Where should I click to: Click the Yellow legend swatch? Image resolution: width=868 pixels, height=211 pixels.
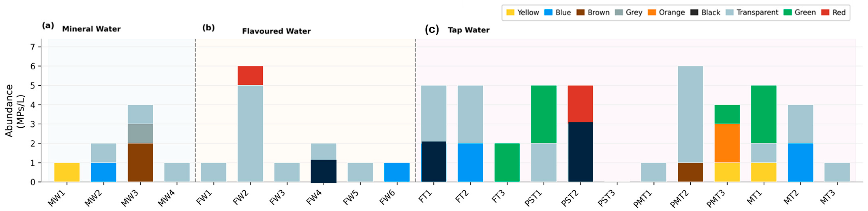coord(511,13)
